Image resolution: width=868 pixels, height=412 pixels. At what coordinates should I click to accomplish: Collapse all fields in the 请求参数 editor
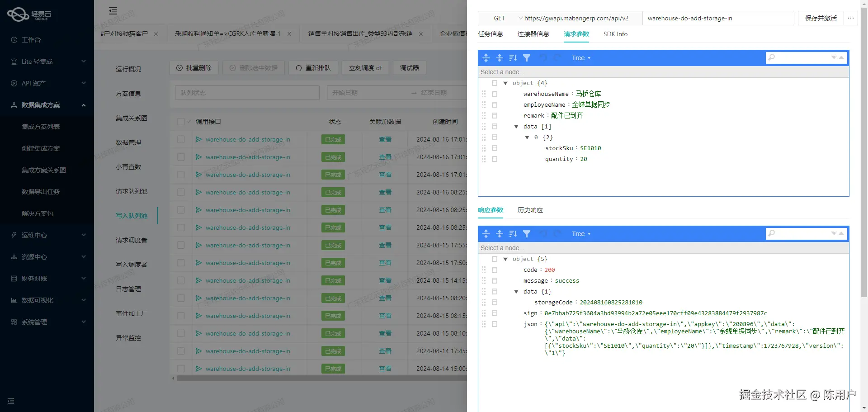click(500, 58)
